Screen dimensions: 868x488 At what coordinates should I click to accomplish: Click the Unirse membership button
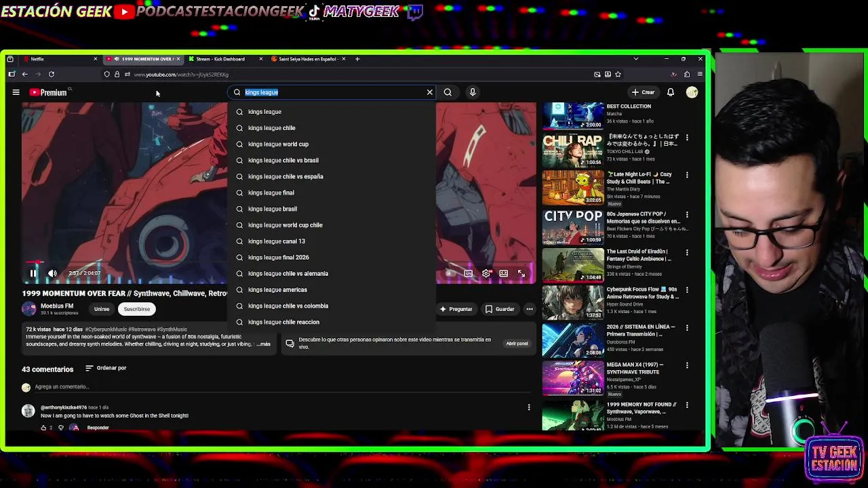tap(102, 309)
